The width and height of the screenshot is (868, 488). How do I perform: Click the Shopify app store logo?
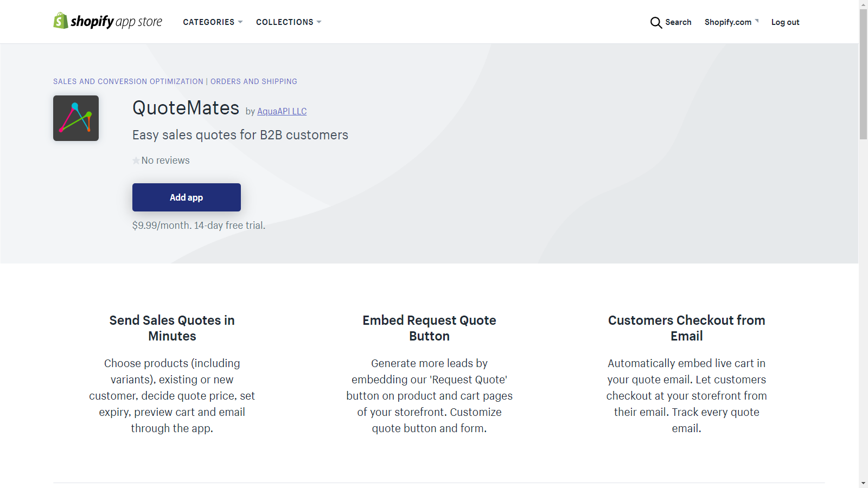(107, 21)
